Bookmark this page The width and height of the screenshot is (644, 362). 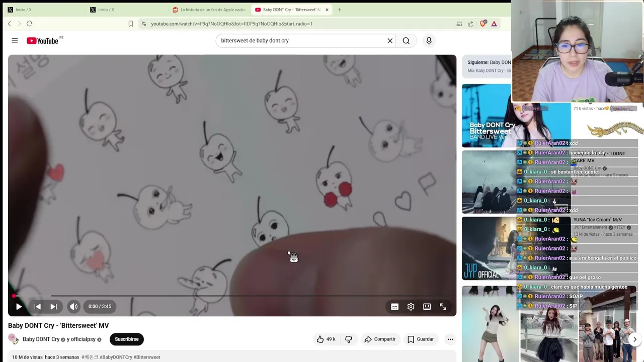[x=131, y=24]
